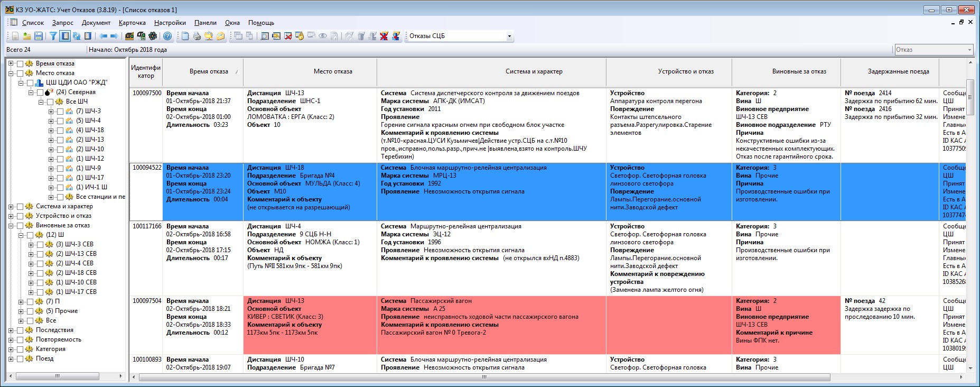
Task: Collapse the Виновные за отказ node
Action: tap(11, 225)
